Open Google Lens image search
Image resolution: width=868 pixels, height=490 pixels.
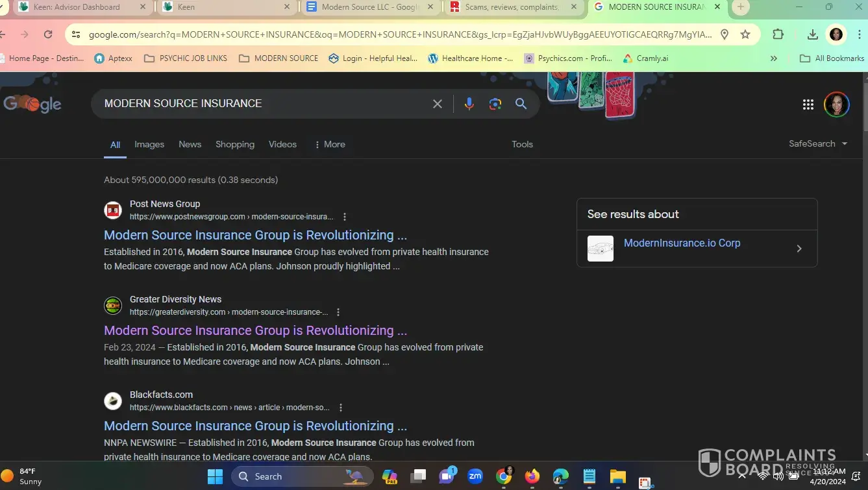[495, 104]
